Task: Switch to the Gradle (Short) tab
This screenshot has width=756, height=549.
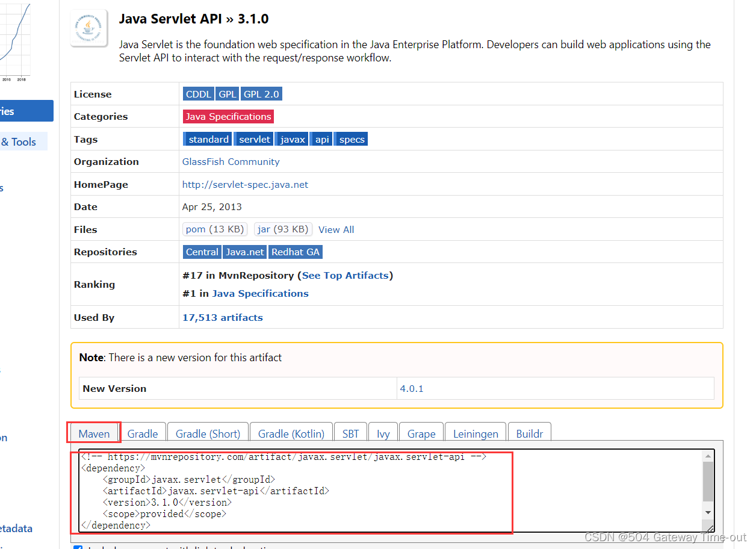Action: pyautogui.click(x=208, y=433)
